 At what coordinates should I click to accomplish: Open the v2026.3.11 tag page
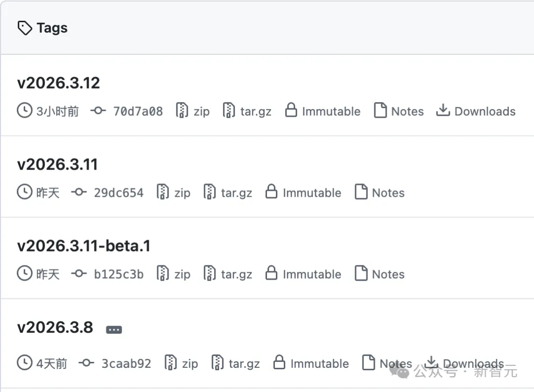(57, 164)
